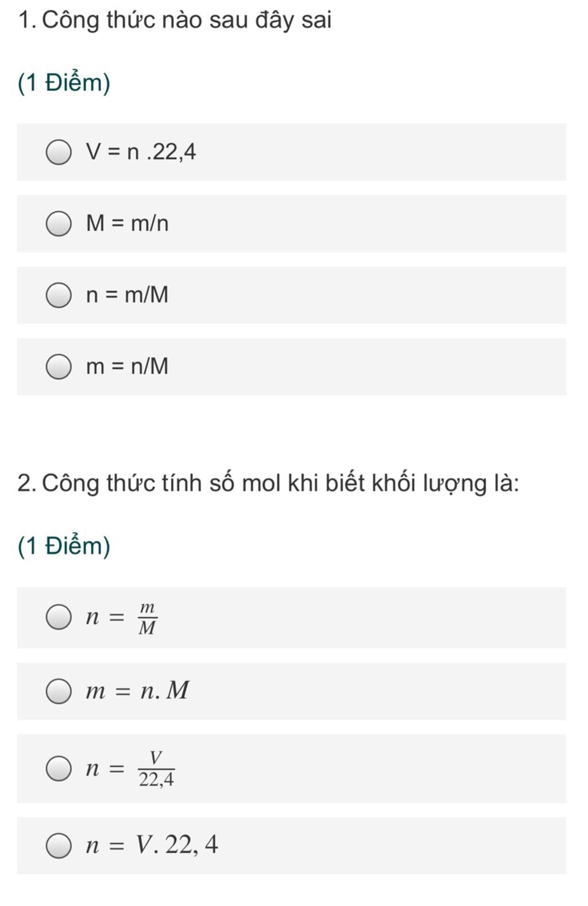
Task: Click the formula text n = m over M in question 2
Action: 122,618
